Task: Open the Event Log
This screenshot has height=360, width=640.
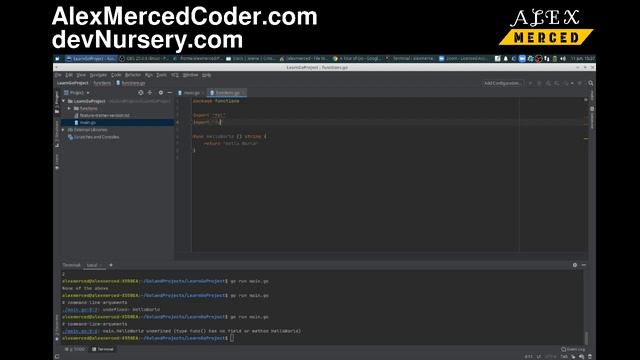Action: (x=573, y=349)
